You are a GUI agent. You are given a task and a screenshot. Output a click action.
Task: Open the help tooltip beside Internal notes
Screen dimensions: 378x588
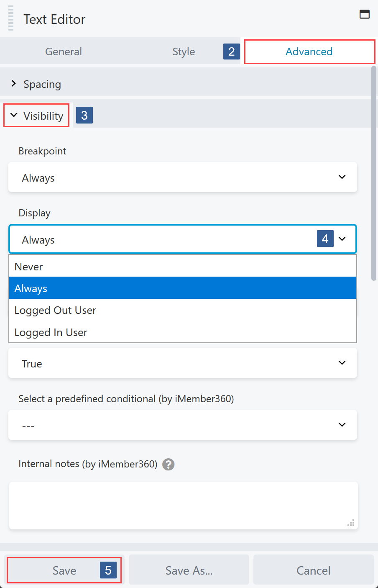click(168, 465)
